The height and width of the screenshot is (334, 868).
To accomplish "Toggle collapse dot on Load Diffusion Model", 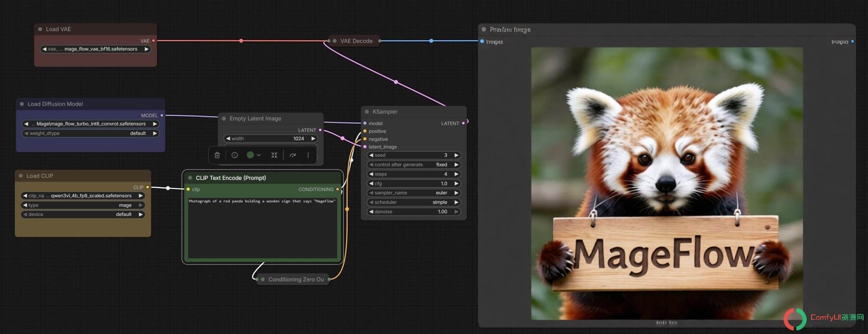I will pyautogui.click(x=22, y=104).
